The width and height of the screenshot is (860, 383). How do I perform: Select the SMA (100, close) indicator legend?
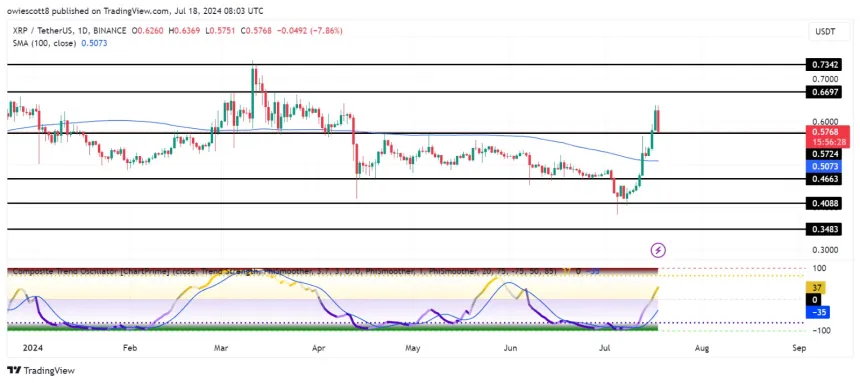[43, 43]
